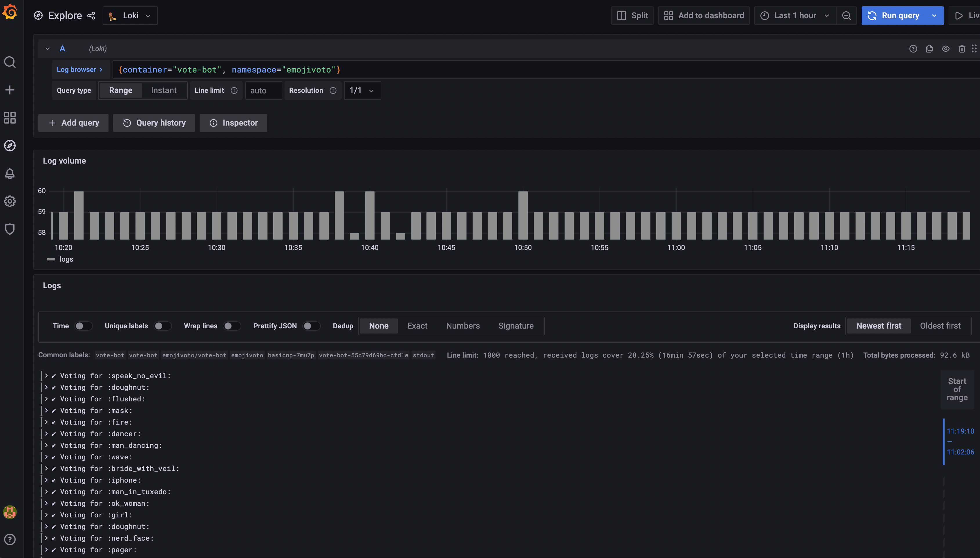Click the tall bar near 10:50 in Log volume
Viewport: 980px width, 558px height.
point(523,215)
